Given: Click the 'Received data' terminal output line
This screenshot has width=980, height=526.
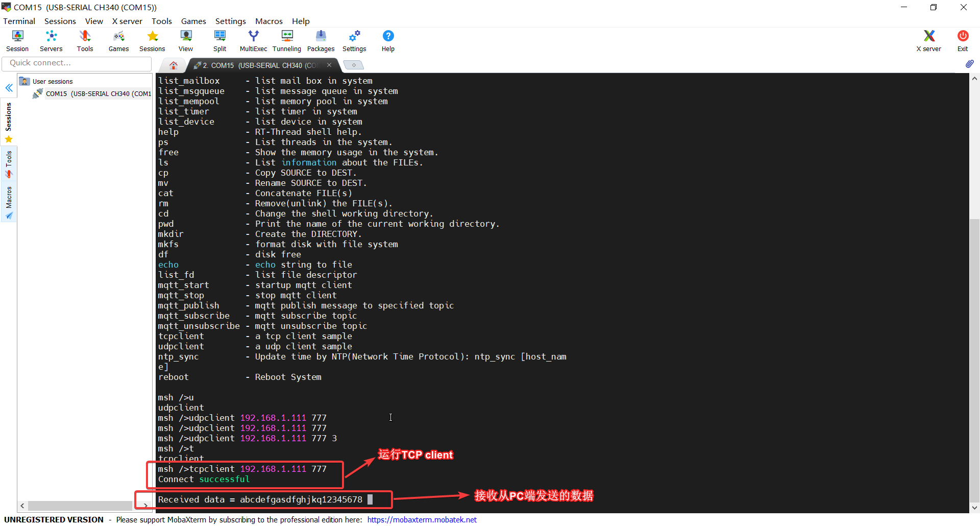Looking at the screenshot, I should [x=260, y=499].
